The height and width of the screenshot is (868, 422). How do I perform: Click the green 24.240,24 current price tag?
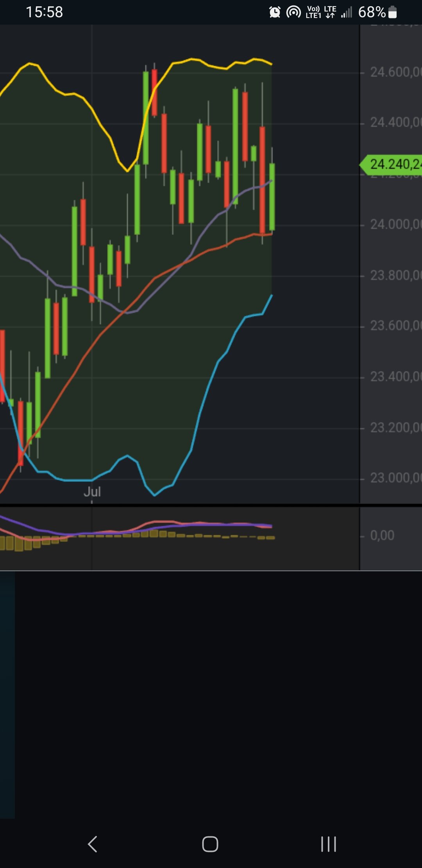tap(393, 164)
